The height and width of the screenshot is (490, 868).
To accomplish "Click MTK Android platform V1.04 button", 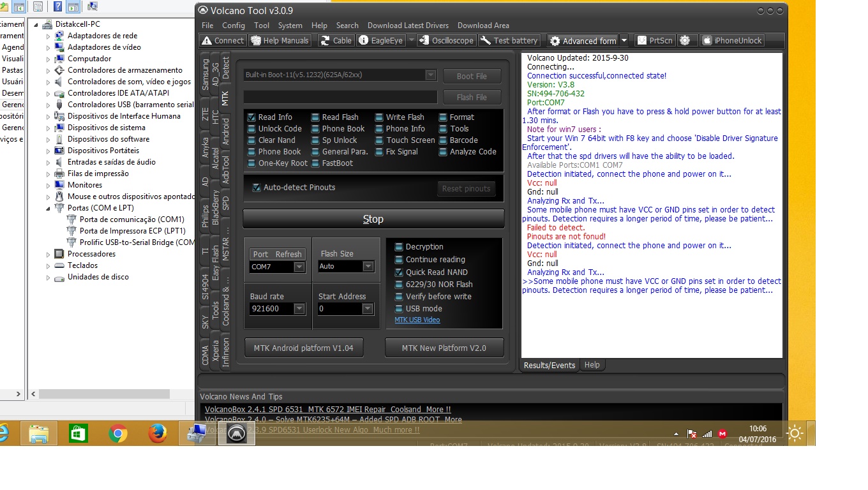I will (x=304, y=348).
